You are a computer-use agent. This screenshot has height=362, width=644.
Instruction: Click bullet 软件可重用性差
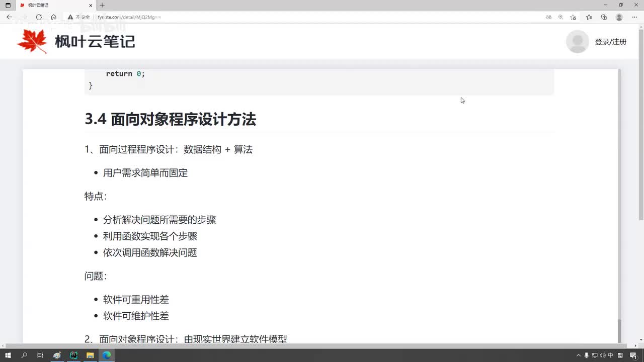point(136,300)
